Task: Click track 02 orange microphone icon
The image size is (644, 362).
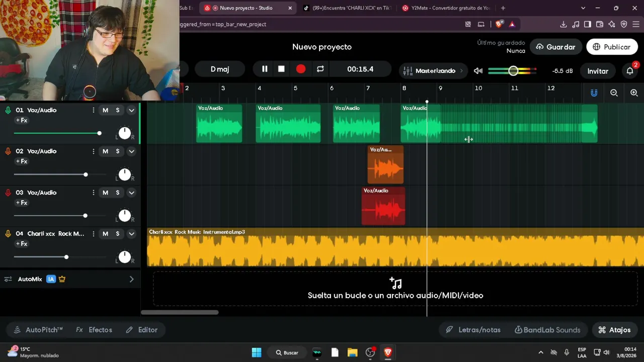Action: pyautogui.click(x=8, y=151)
